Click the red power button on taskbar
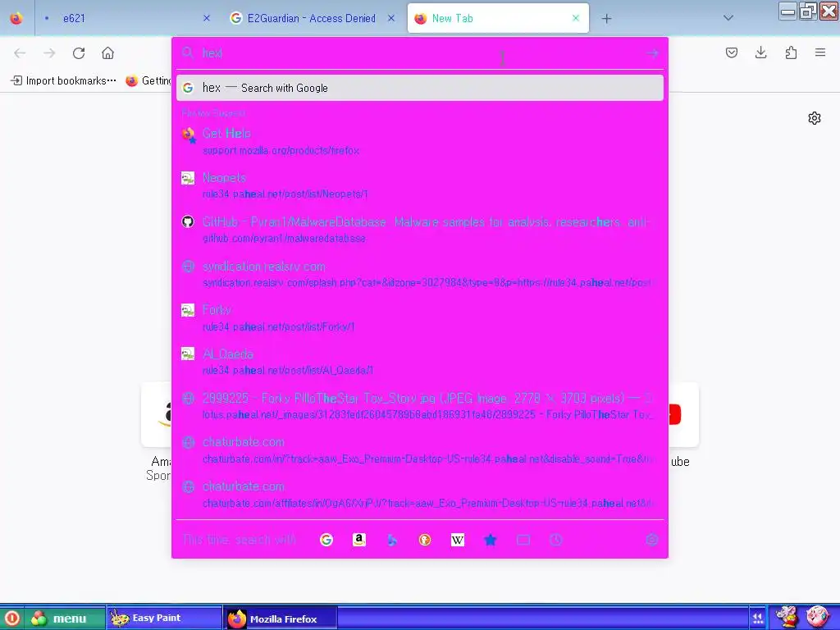The image size is (840, 630). (11, 619)
